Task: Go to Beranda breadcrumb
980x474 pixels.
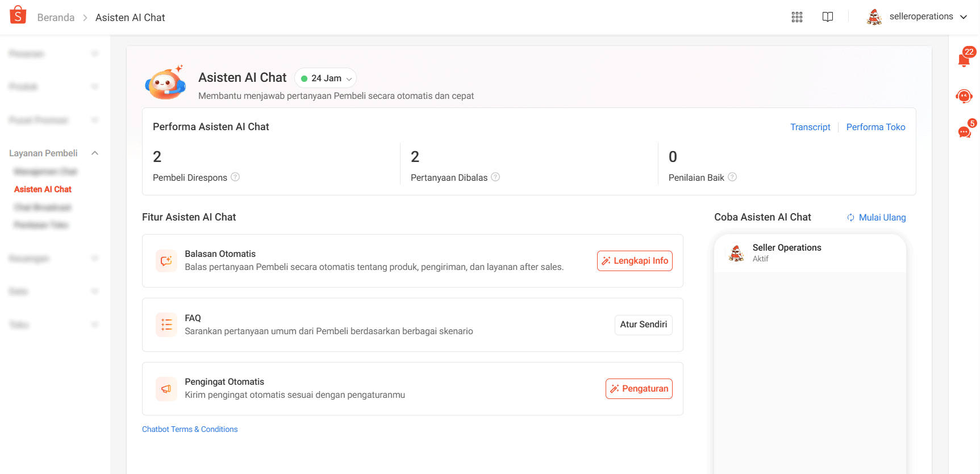Action: (x=56, y=18)
